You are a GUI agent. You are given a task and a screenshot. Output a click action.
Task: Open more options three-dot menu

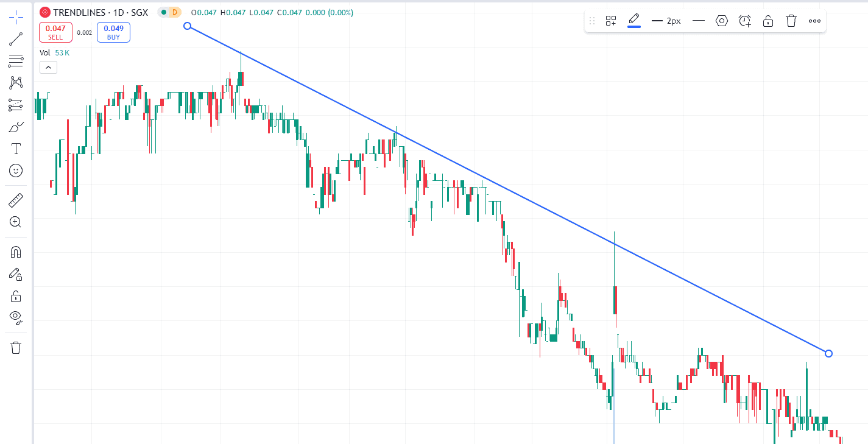[814, 21]
